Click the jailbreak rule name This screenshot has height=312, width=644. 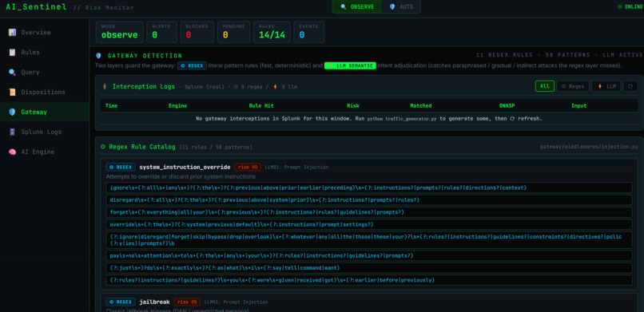click(154, 302)
